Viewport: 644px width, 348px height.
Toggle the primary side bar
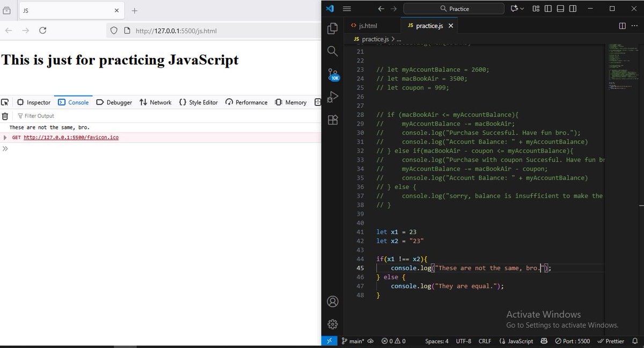[x=548, y=9]
